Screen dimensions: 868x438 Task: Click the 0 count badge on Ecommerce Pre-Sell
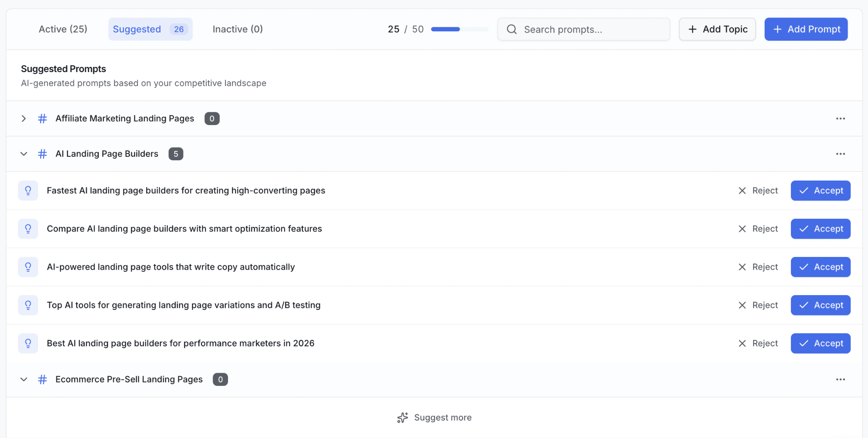click(220, 379)
